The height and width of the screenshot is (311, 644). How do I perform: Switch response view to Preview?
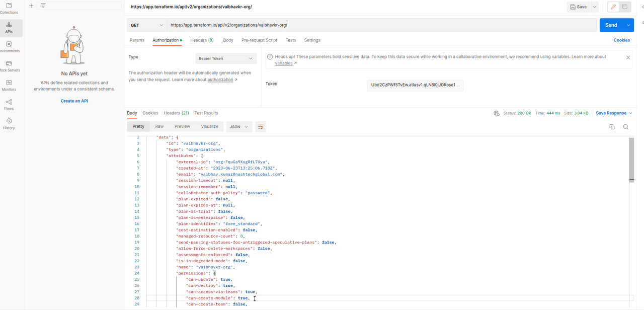[182, 127]
